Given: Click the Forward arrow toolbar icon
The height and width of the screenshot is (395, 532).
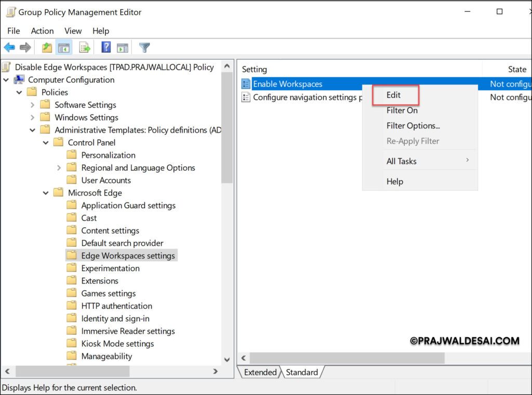Looking at the screenshot, I should click(x=25, y=47).
